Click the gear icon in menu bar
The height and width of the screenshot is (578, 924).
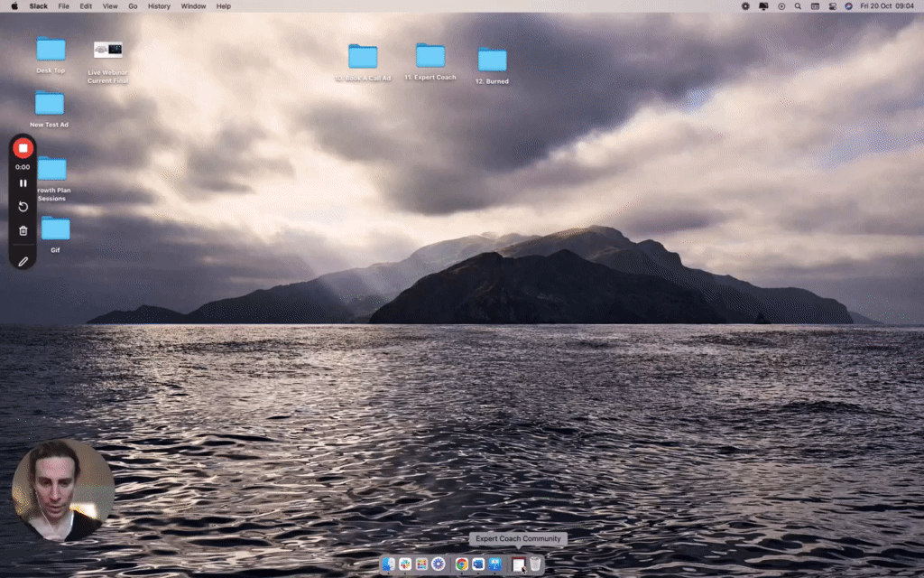click(745, 6)
